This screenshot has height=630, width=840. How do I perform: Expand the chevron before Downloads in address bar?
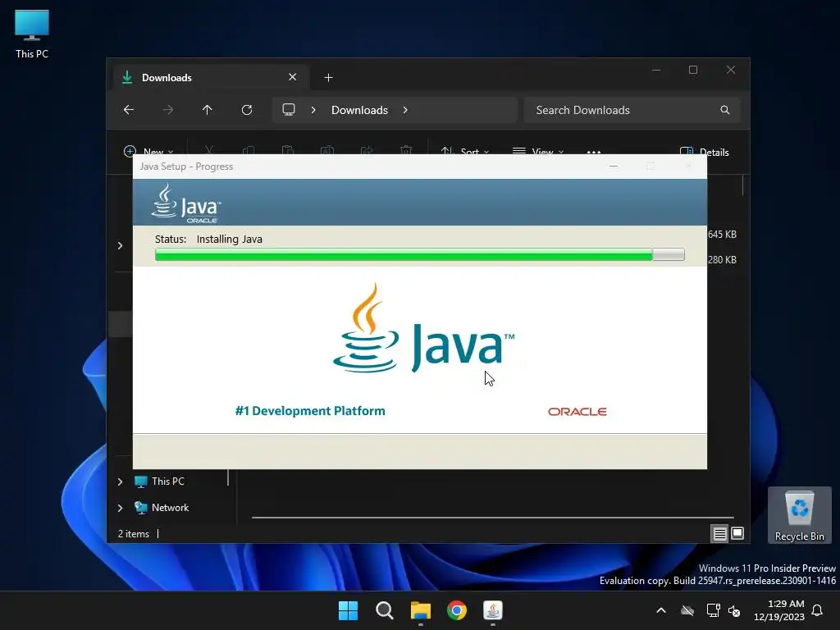click(x=313, y=110)
